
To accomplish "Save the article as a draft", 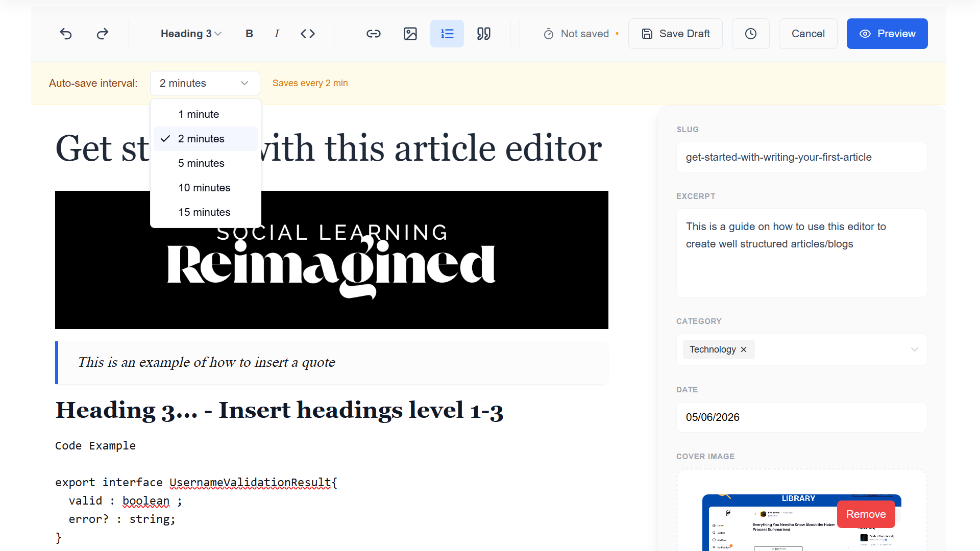I will [675, 34].
